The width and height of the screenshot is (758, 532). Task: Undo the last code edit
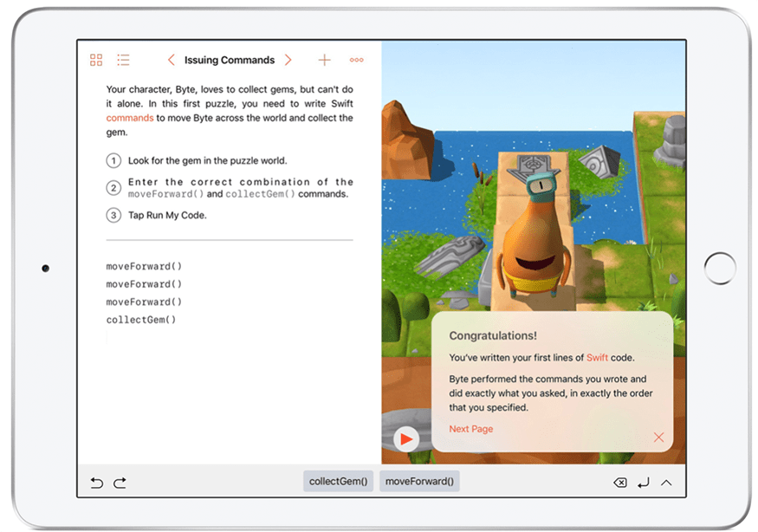point(96,483)
